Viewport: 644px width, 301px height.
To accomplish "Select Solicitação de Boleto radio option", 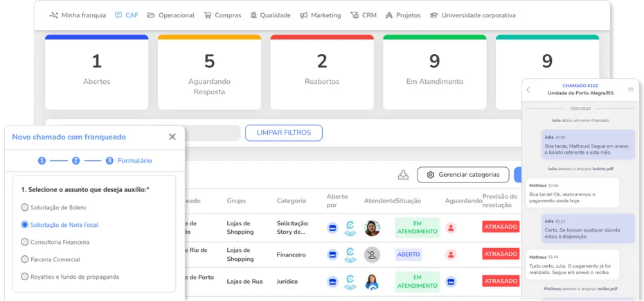I will (x=54, y=207).
